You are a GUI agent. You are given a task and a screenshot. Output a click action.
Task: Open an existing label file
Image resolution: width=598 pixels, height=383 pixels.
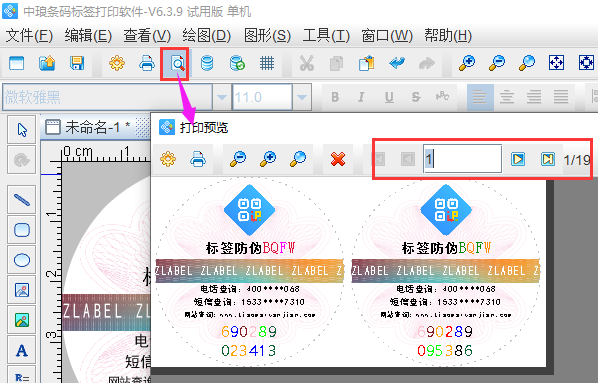[47, 63]
